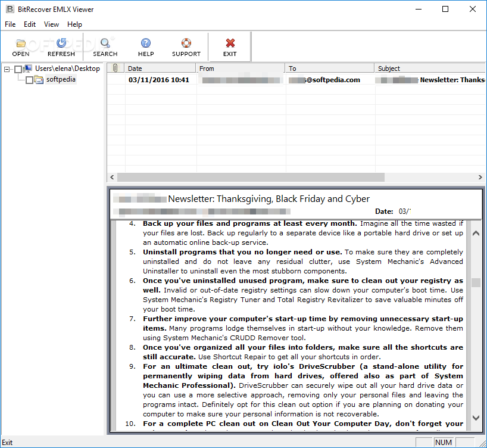Click the @softpedia.com recipient cell
487x448 pixels.
[x=330, y=80]
